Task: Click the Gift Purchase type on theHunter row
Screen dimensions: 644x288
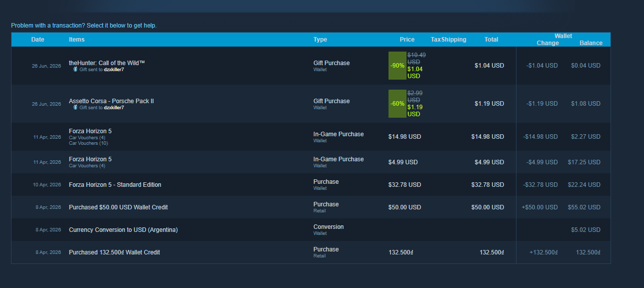Action: [x=331, y=63]
